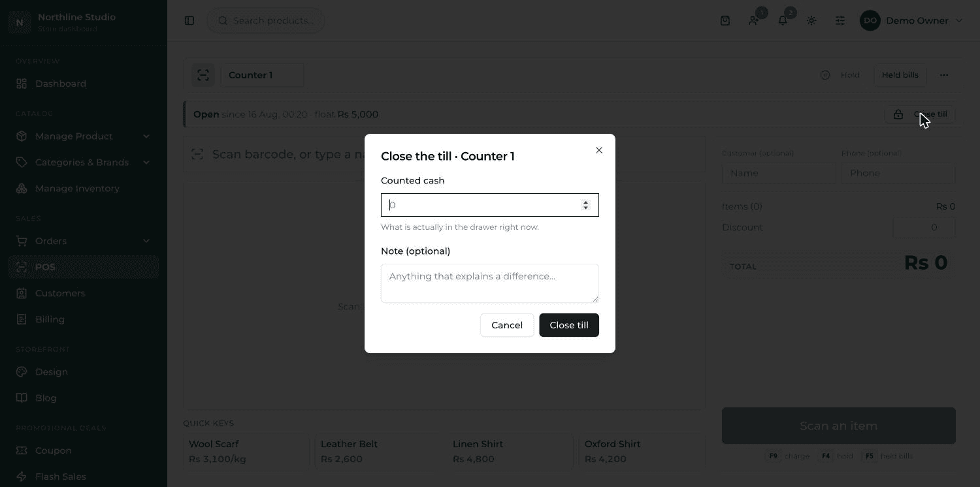Open the Demo Owner account dropdown
The width and height of the screenshot is (980, 487).
pyautogui.click(x=912, y=21)
